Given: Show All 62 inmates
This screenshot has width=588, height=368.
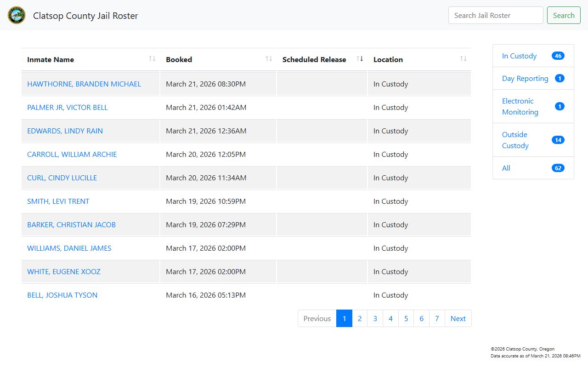Looking at the screenshot, I should coord(506,168).
